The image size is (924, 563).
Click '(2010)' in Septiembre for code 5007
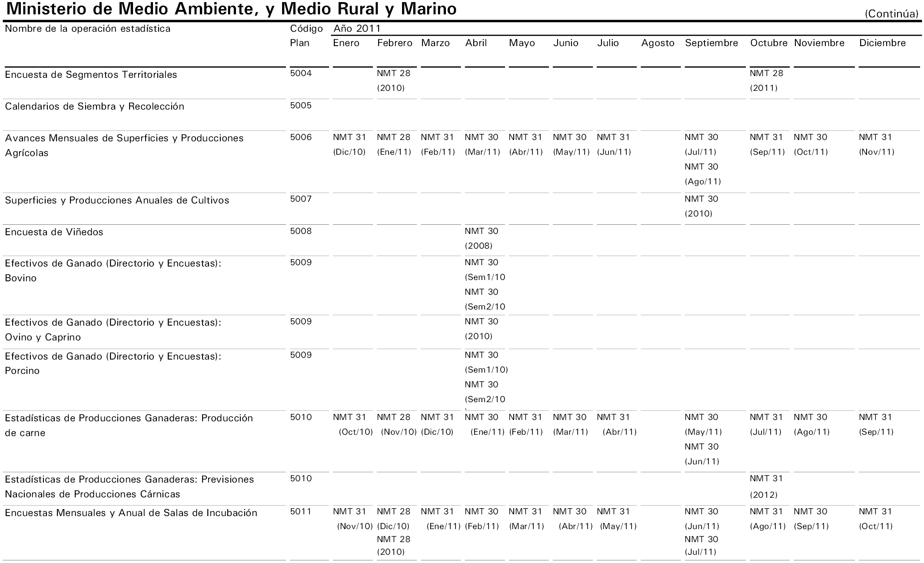click(x=698, y=214)
